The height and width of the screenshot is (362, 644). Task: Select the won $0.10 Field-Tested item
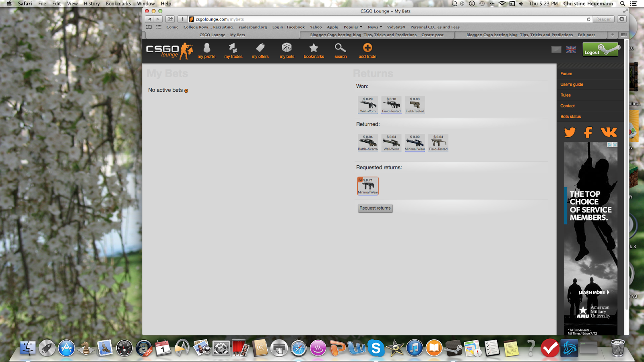click(391, 105)
